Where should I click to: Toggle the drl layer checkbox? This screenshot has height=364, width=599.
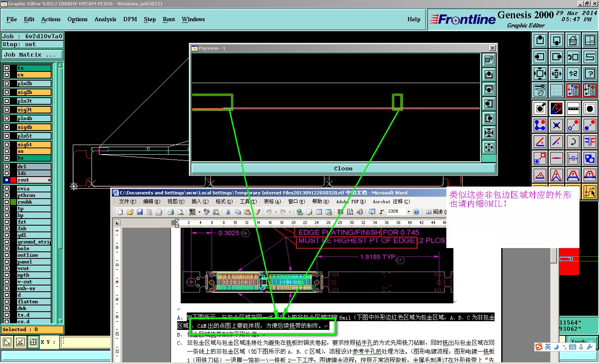[x=7, y=167]
